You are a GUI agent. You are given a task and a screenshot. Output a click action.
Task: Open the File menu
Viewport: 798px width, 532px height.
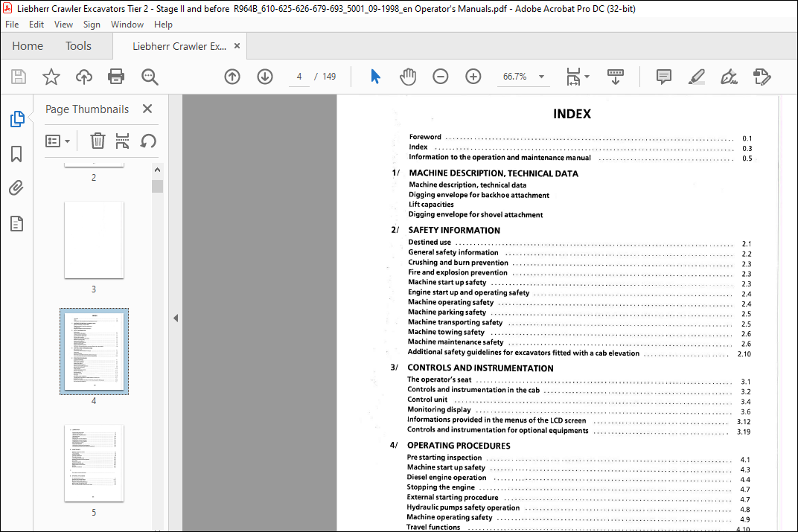pyautogui.click(x=12, y=25)
